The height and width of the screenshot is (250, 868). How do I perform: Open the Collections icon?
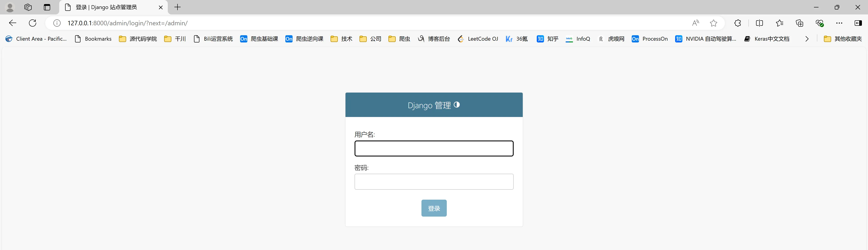click(799, 23)
